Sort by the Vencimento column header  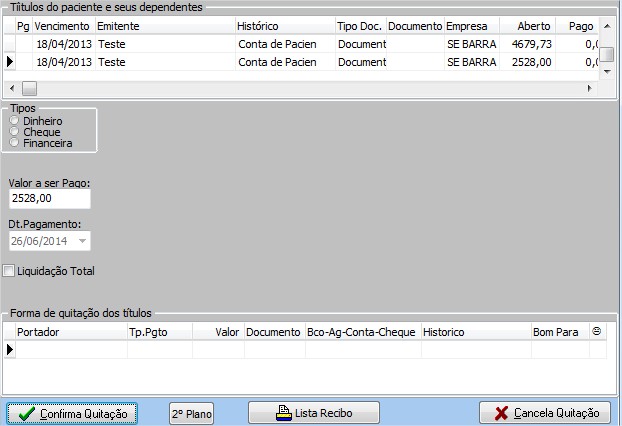click(62, 24)
